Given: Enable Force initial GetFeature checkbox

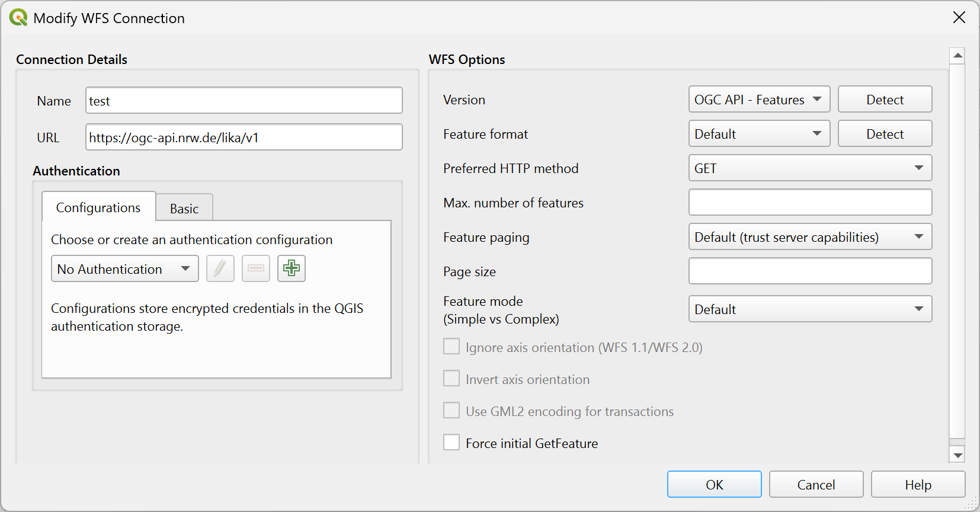Looking at the screenshot, I should [x=451, y=443].
